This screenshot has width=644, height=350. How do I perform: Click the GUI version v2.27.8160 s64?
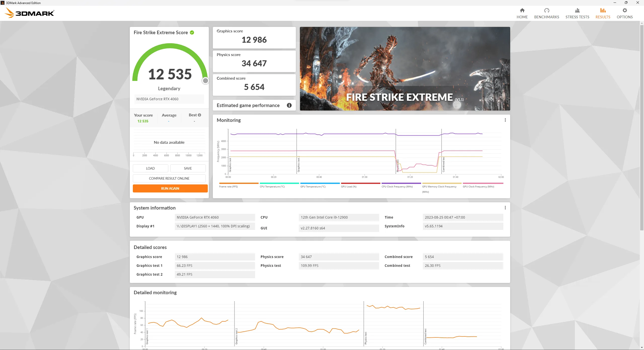[x=339, y=228]
